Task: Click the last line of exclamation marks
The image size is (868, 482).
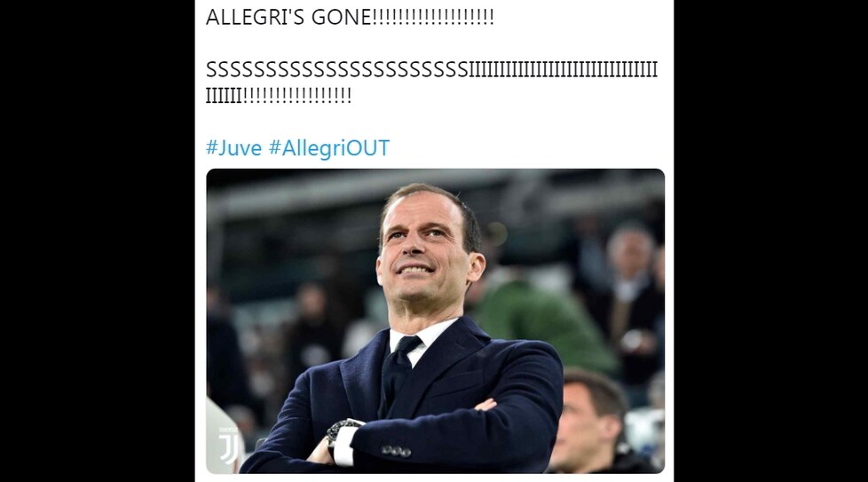Action: point(279,96)
